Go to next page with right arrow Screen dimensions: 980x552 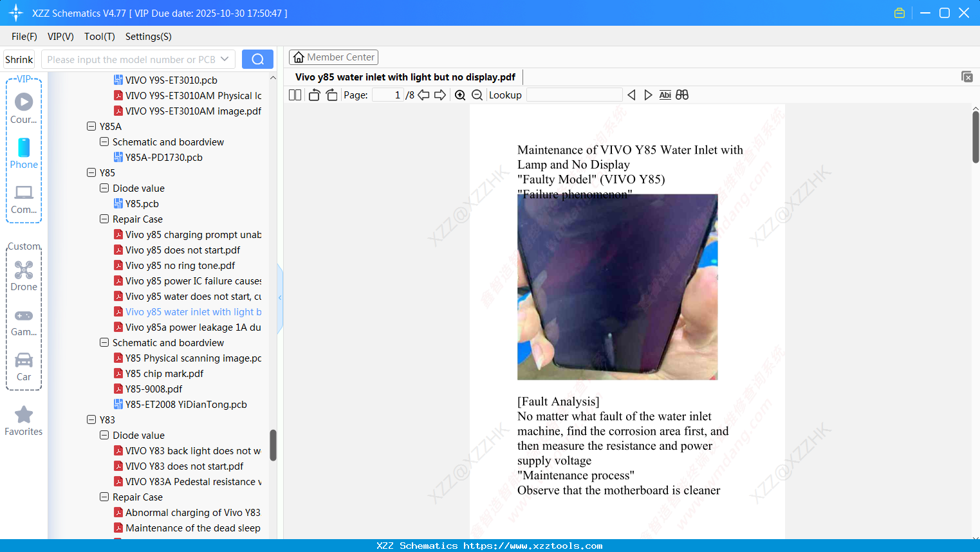click(x=440, y=95)
